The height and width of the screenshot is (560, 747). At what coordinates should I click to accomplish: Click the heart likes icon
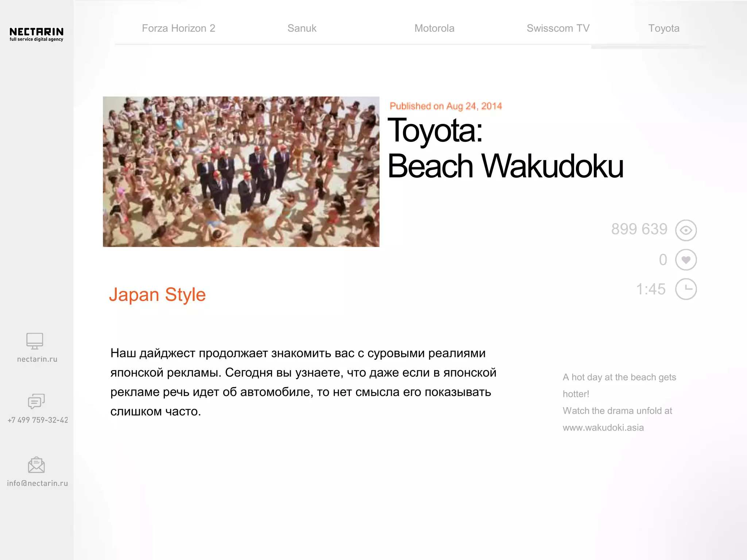pos(686,260)
